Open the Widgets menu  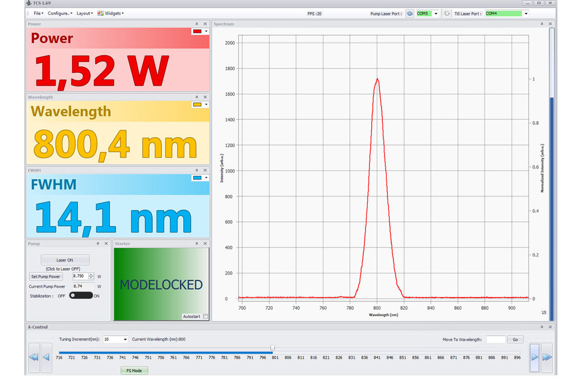pyautogui.click(x=110, y=14)
